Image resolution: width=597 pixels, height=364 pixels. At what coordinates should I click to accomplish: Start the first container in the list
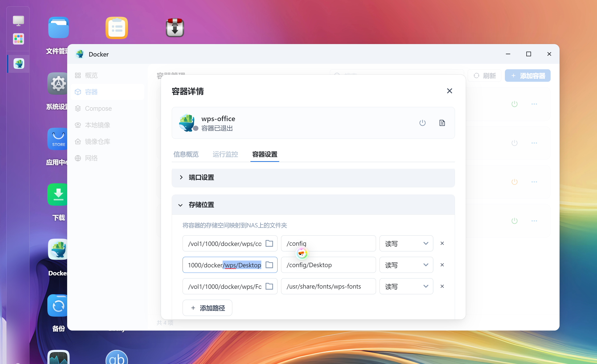pyautogui.click(x=515, y=104)
